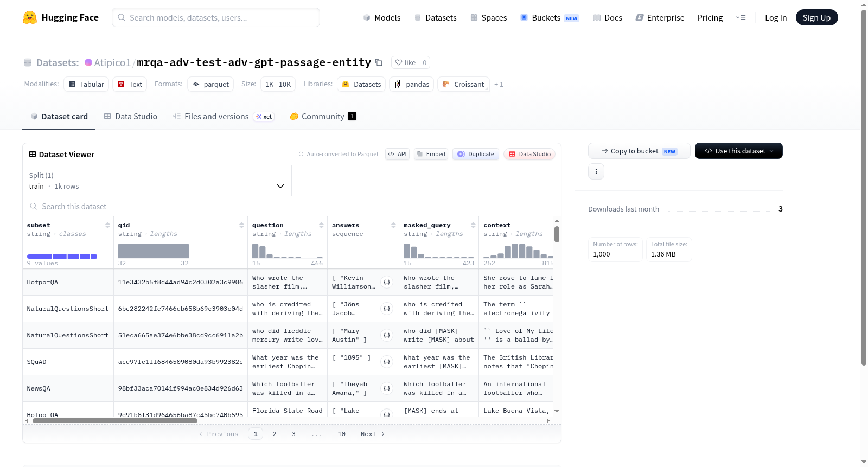Screen dimensions: 868x467
Task: Duplicate the dataset
Action: (475, 154)
